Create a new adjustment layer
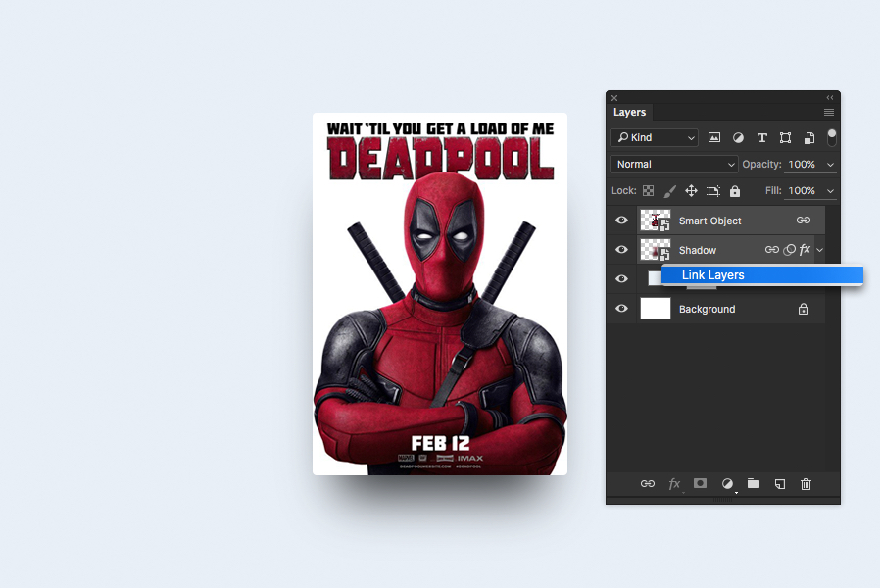This screenshot has height=588, width=880. pos(727,483)
